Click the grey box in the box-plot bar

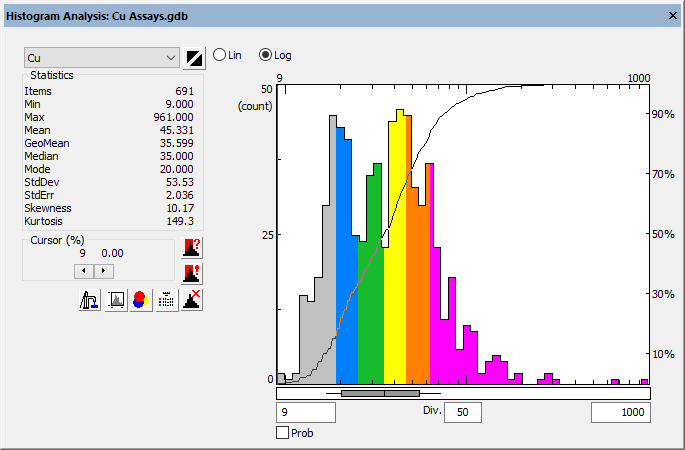click(380, 394)
